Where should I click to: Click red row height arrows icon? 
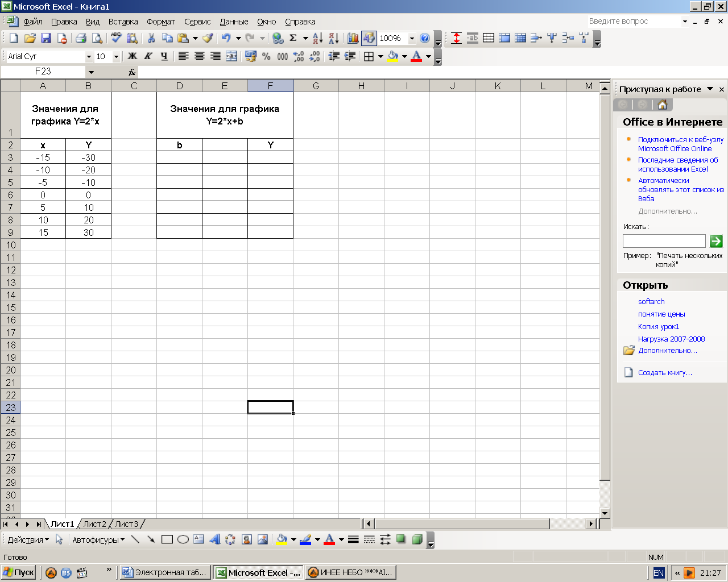pos(456,38)
